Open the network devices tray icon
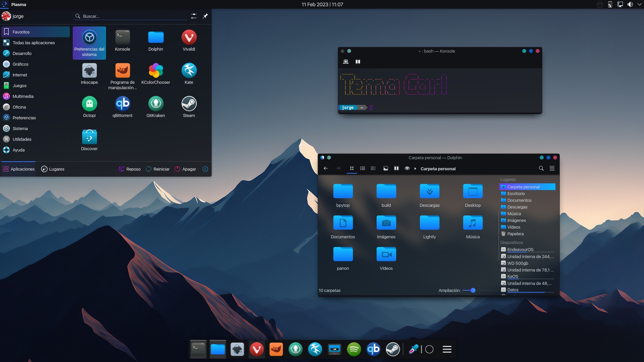Screen dimensions: 644x362 [x=620, y=4]
